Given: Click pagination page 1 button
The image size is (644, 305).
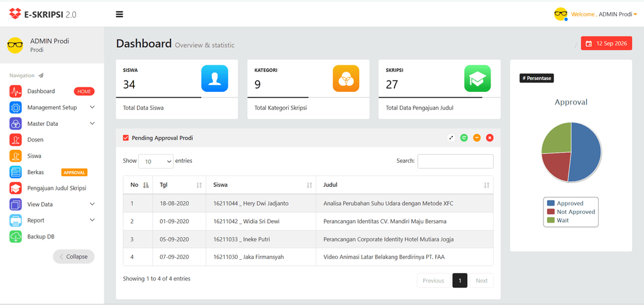Looking at the screenshot, I should (460, 280).
